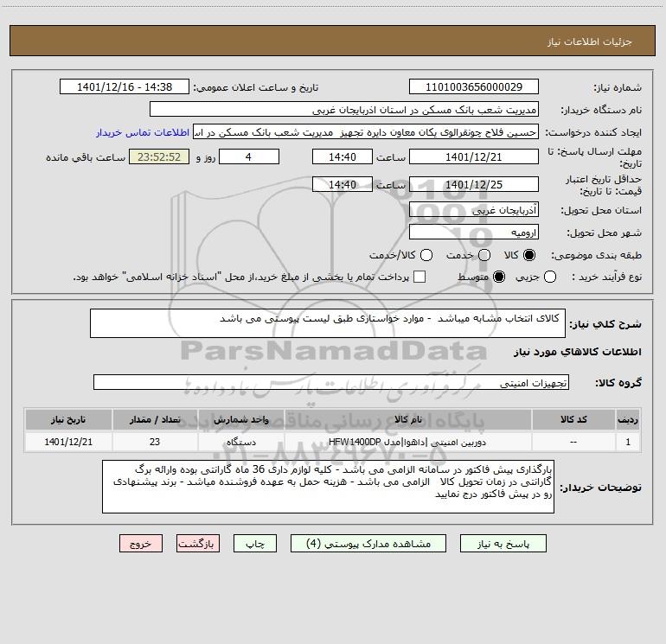
Task: Click the delivery province field آذربایجان غربی
Action: click(x=474, y=209)
